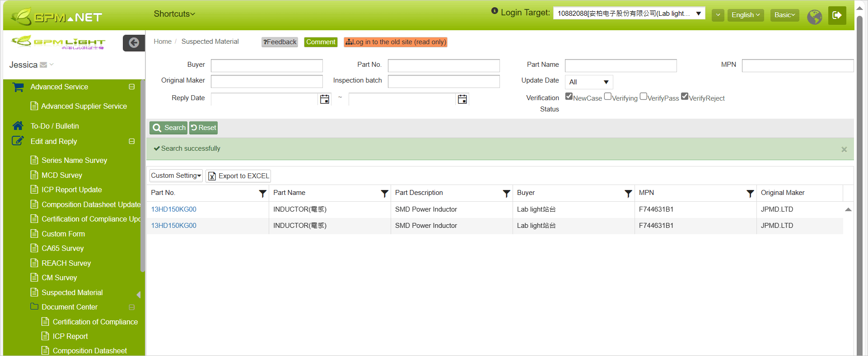Click the Excel icon on Export button
The width and height of the screenshot is (868, 356).
(x=212, y=176)
